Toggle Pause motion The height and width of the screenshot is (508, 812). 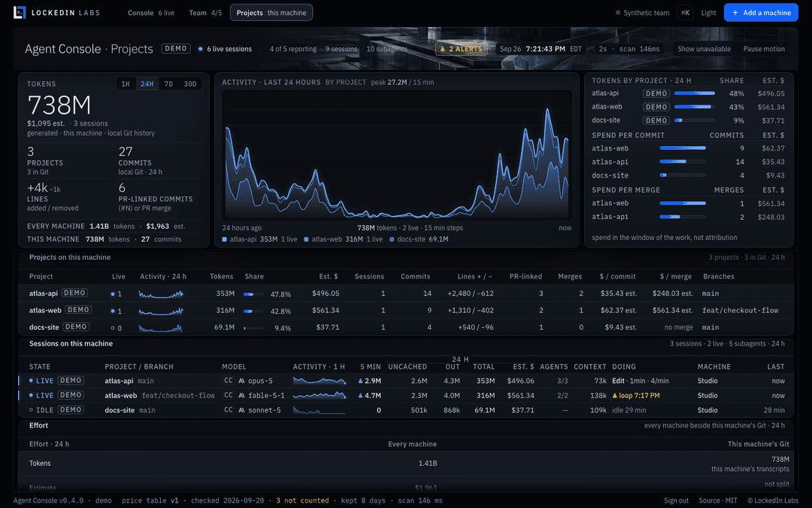[764, 49]
